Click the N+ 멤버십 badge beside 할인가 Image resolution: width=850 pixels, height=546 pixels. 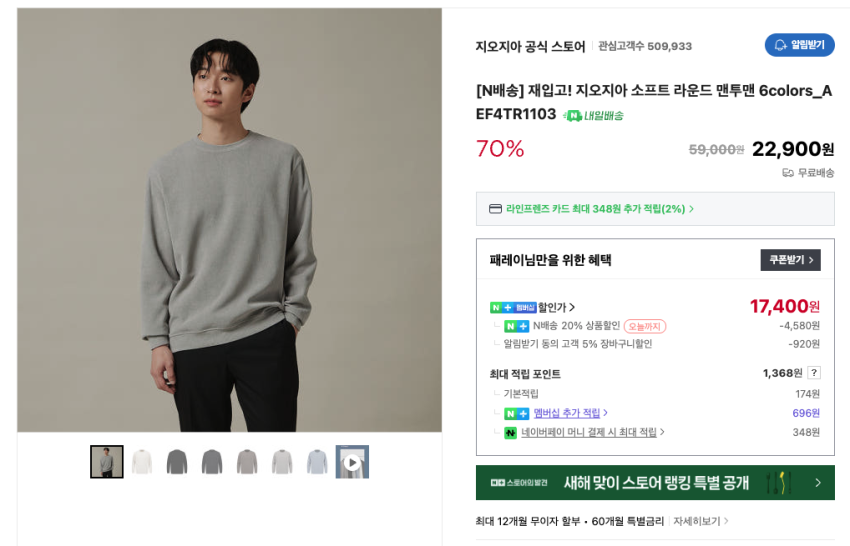513,307
